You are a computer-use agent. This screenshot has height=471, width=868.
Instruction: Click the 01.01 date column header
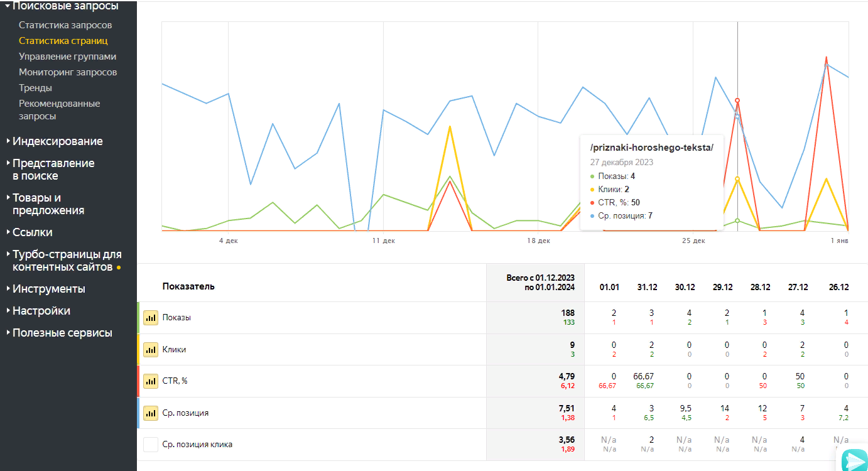(609, 287)
